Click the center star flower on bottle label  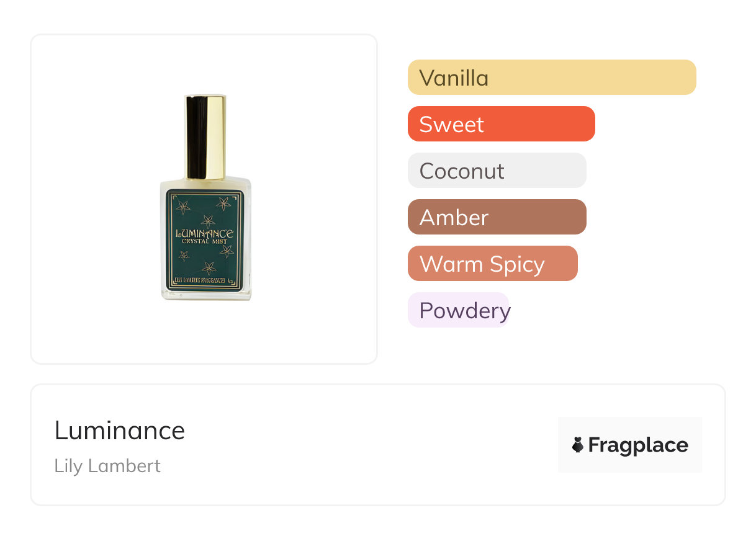[x=209, y=221]
